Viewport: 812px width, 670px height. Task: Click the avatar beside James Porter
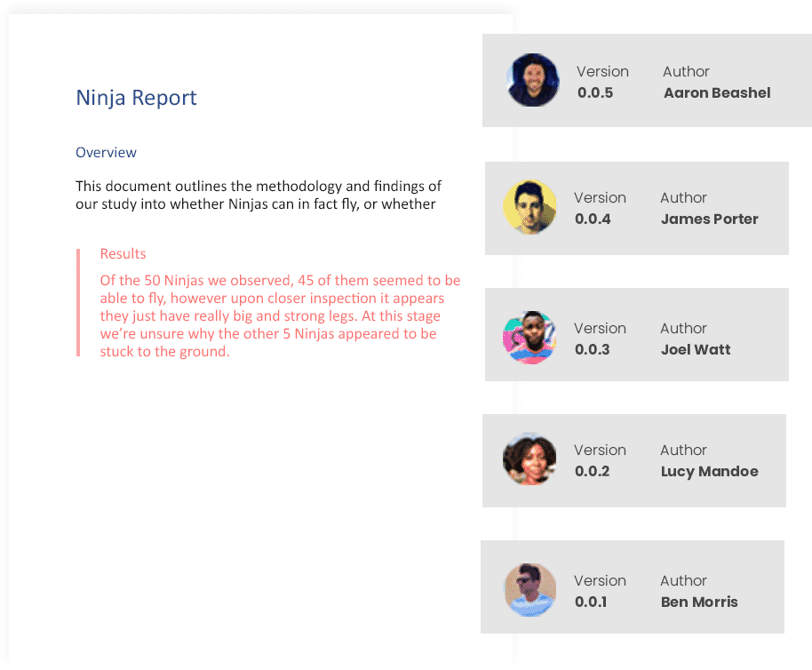(529, 208)
